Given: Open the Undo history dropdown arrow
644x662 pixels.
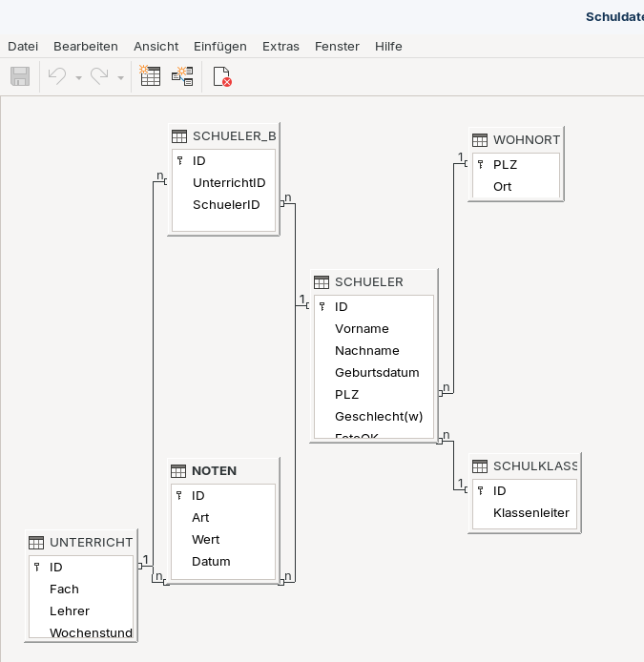Looking at the screenshot, I should 78,77.
